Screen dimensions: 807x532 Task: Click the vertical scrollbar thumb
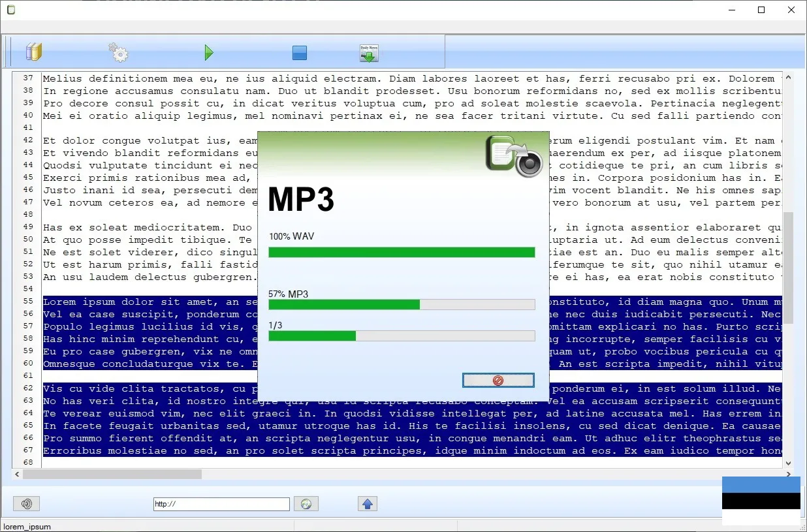click(788, 268)
